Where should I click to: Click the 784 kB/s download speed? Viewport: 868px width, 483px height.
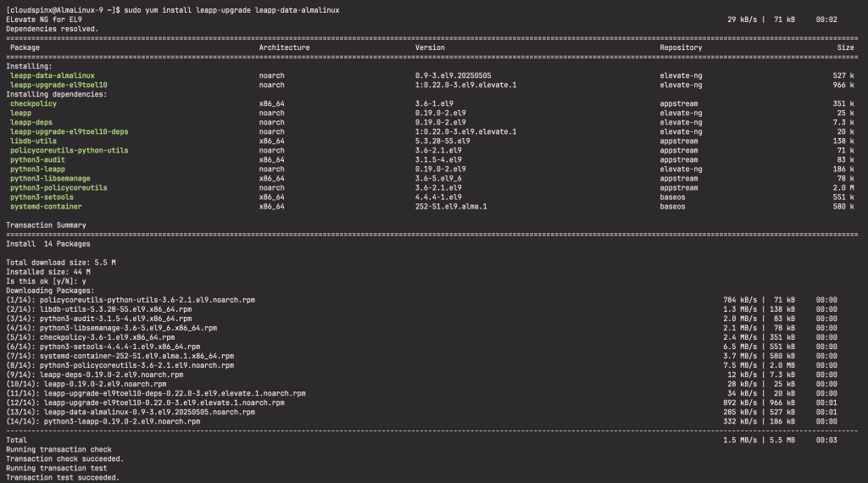pos(740,301)
